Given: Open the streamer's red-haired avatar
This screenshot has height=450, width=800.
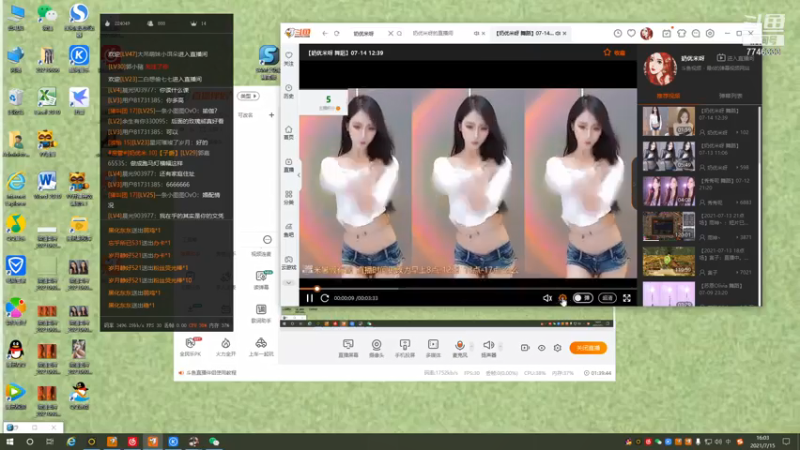Looking at the screenshot, I should pos(659,68).
